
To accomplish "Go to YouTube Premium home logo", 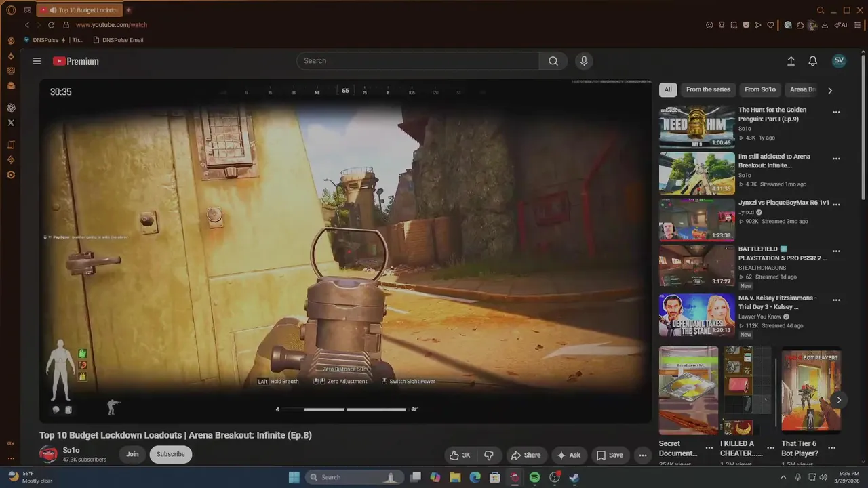I will tap(76, 61).
